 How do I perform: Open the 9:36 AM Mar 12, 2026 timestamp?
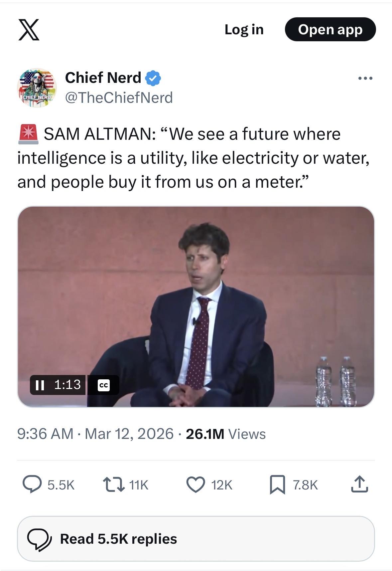click(95, 434)
